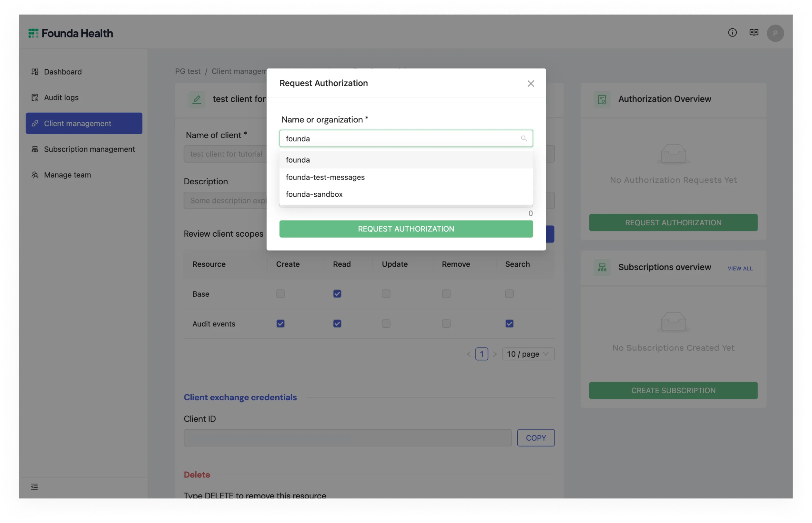Open the info icon in header

[732, 33]
